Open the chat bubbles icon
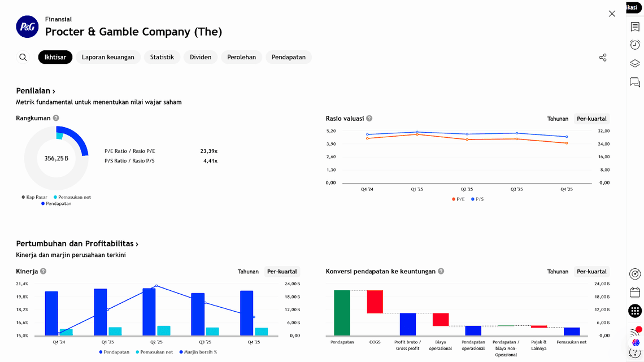Viewport: 644px width, 362px height. (x=635, y=82)
